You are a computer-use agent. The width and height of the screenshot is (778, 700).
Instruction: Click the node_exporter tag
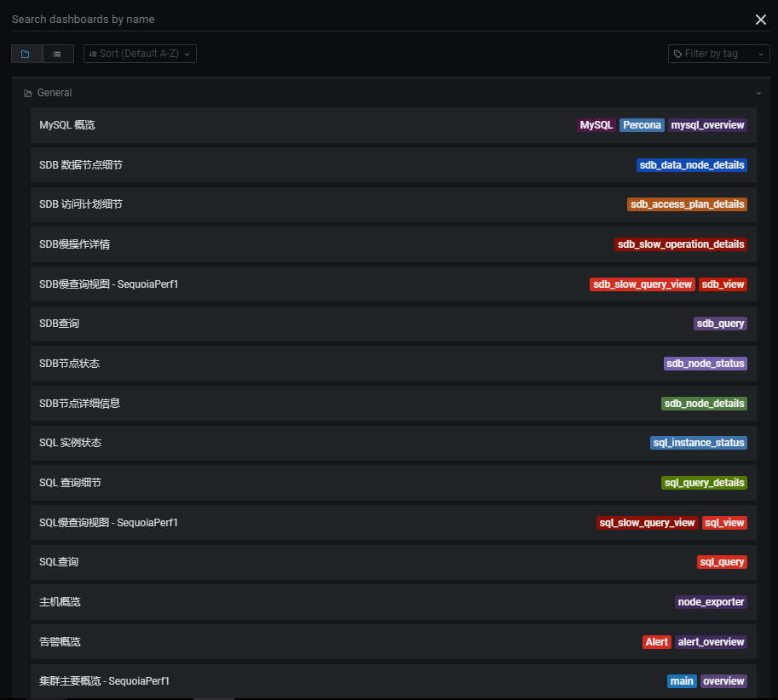click(x=711, y=602)
